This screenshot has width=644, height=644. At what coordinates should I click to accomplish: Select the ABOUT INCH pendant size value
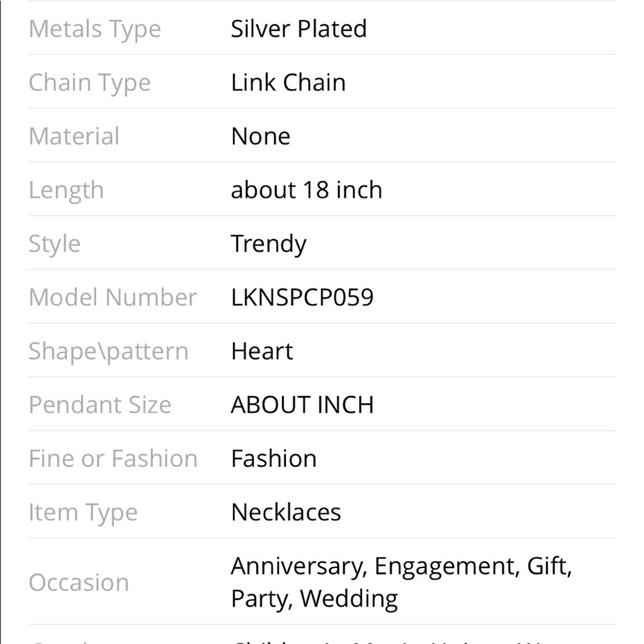tap(302, 405)
